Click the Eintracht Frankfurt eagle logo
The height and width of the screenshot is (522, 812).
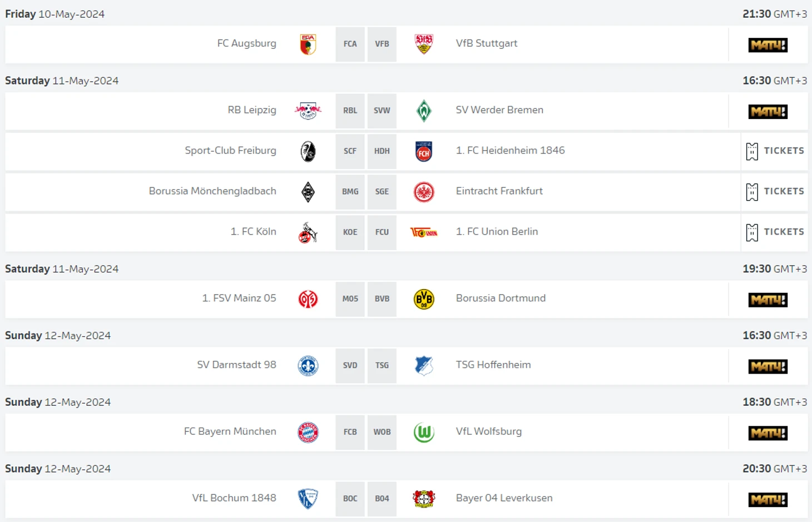(424, 192)
